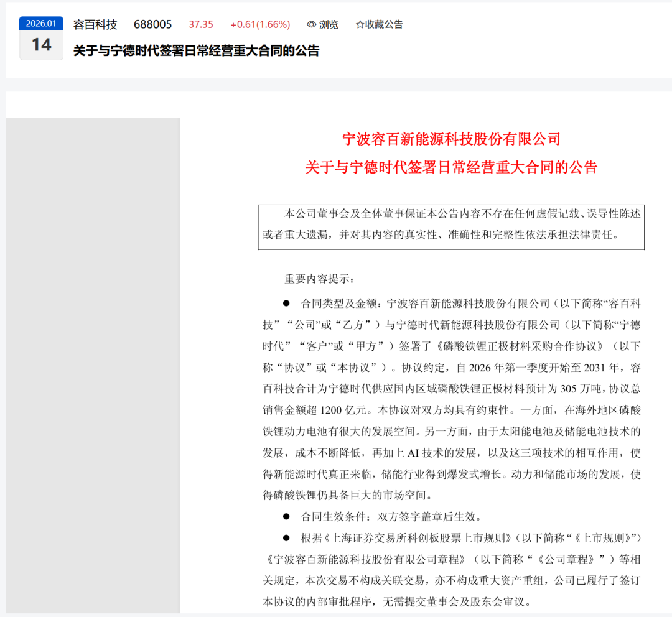Image resolution: width=672 pixels, height=617 pixels.
Task: Click headline 关于与宁德时代签署日常经营重大合同的公告 at top
Action: point(196,50)
